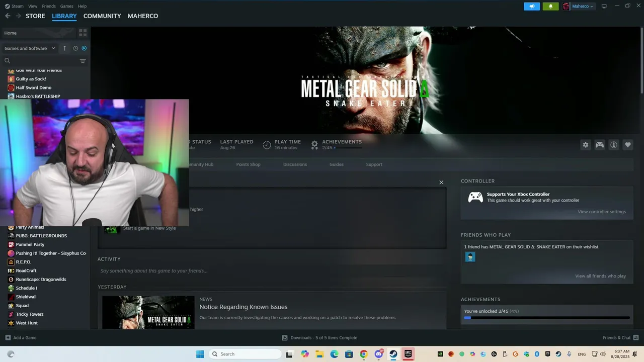Viewport: 644px width, 362px height.
Task: Open game settings gear for Metal Gear Solid
Action: (x=586, y=145)
